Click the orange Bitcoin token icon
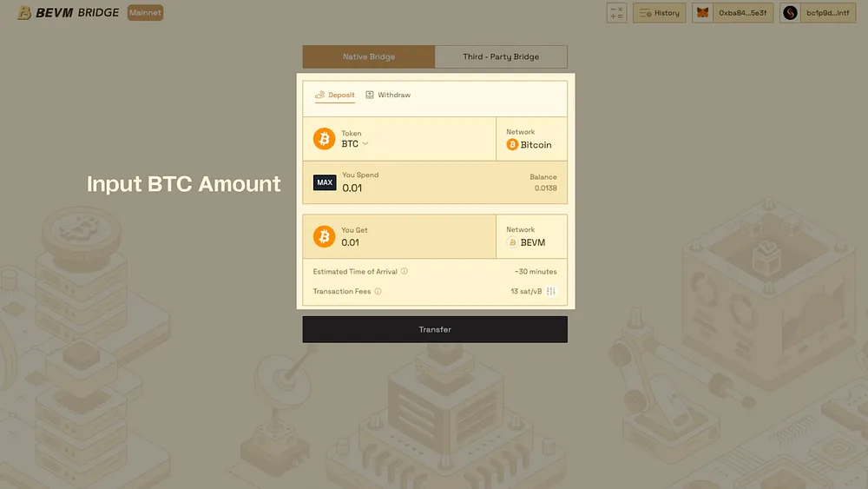Image resolution: width=868 pixels, height=489 pixels. (x=325, y=139)
